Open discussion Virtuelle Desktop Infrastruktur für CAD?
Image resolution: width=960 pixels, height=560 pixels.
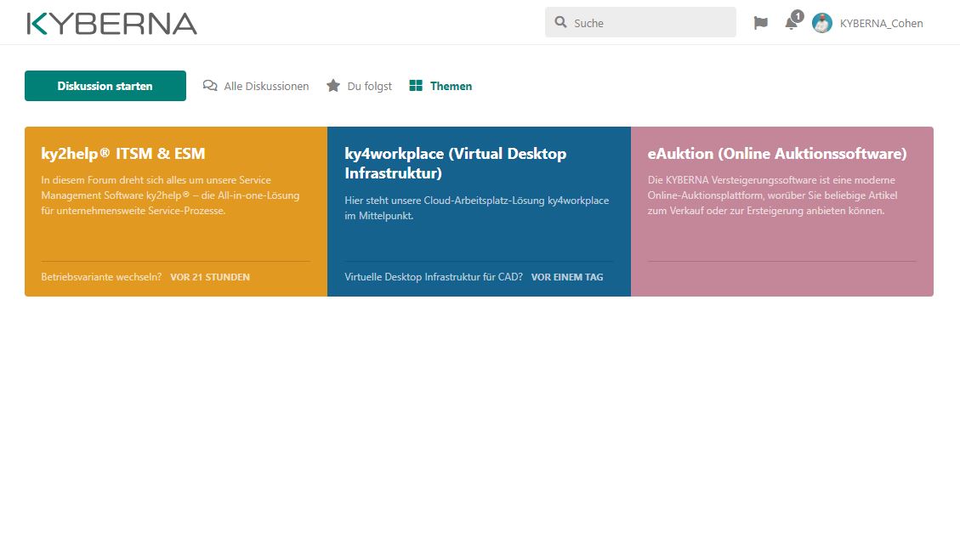[434, 277]
